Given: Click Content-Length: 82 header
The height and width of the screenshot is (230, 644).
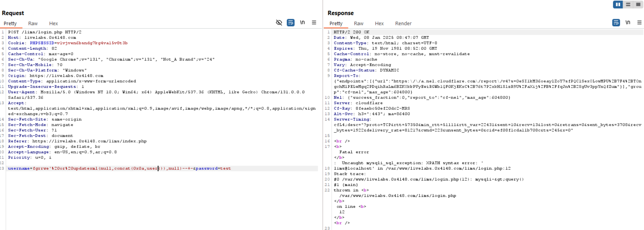Looking at the screenshot, I should tap(32, 49).
